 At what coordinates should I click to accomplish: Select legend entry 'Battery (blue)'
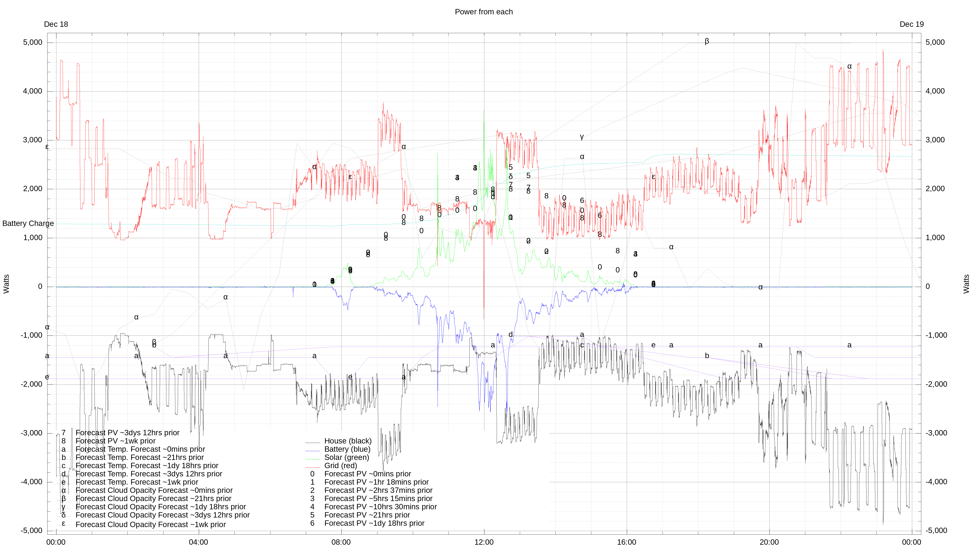coord(347,449)
